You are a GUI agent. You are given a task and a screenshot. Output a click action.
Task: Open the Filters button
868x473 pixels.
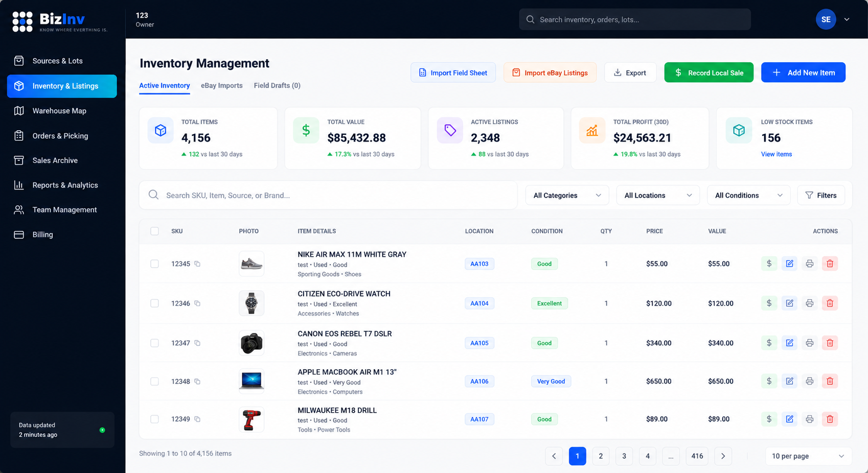tap(821, 195)
